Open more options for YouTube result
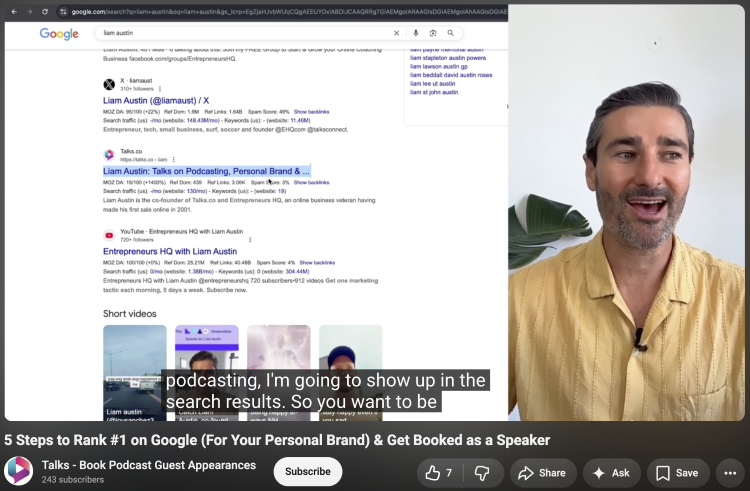 [x=250, y=240]
